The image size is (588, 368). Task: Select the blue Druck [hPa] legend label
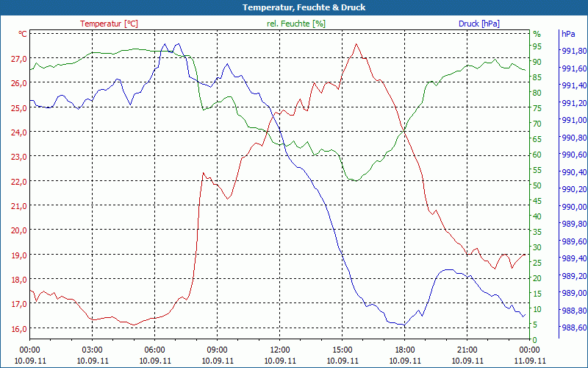(479, 24)
